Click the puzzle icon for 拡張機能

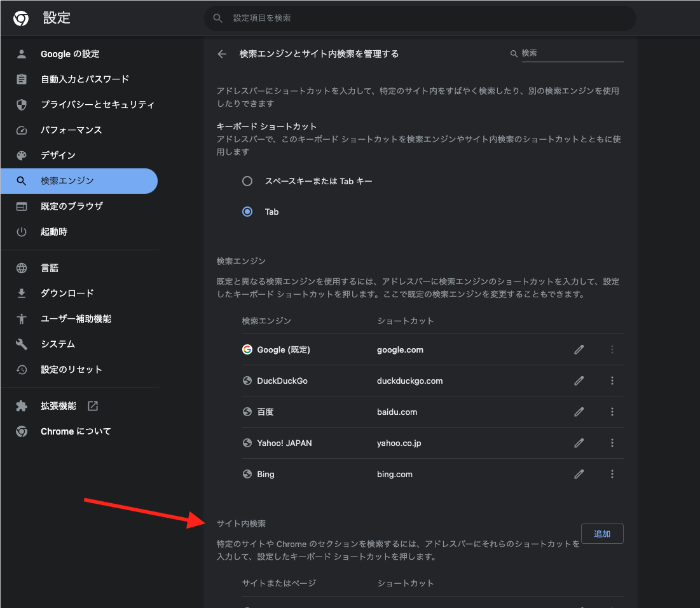click(22, 406)
